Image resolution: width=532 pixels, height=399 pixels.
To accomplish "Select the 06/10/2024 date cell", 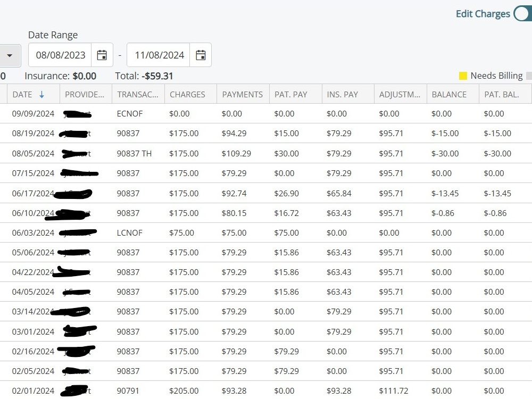I will pos(33,213).
